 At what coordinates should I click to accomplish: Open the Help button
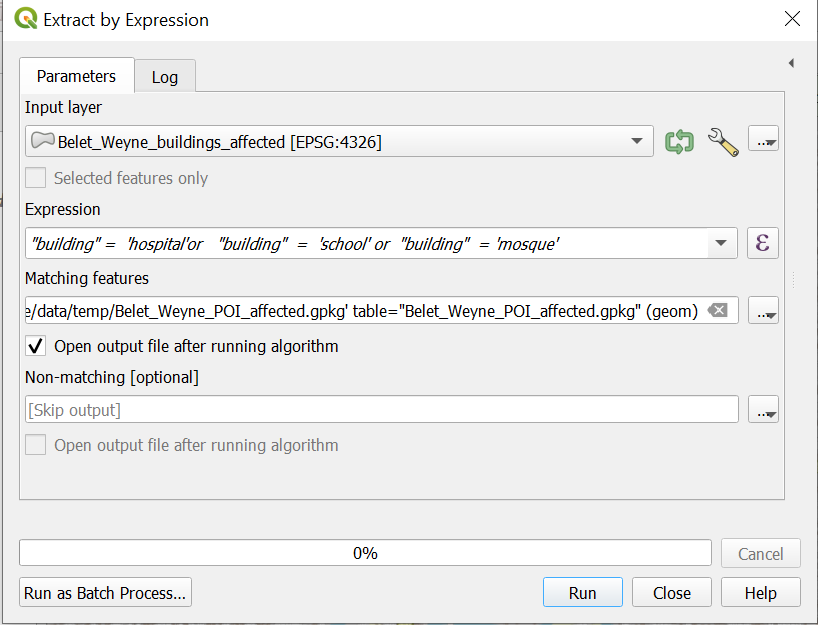pyautogui.click(x=760, y=592)
